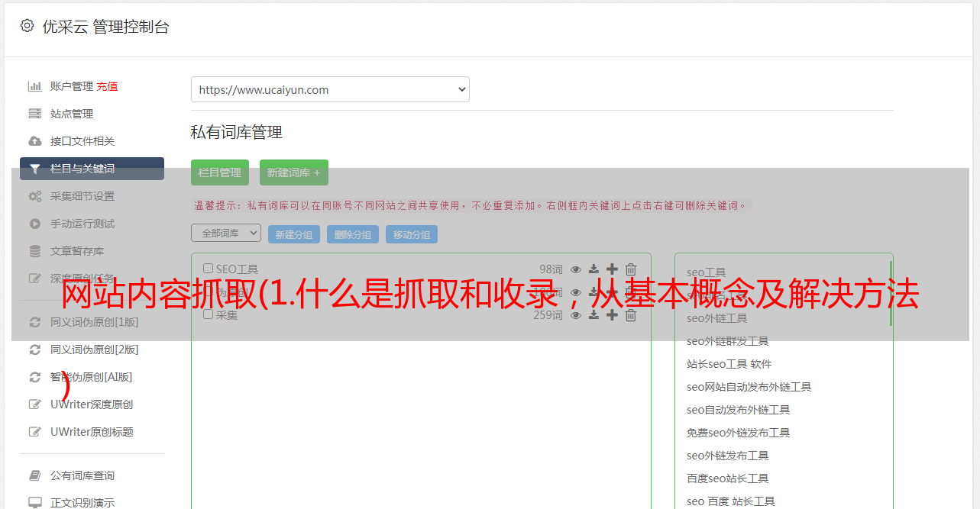
Task: Select keyword seo外链发布工具
Action: click(x=728, y=456)
